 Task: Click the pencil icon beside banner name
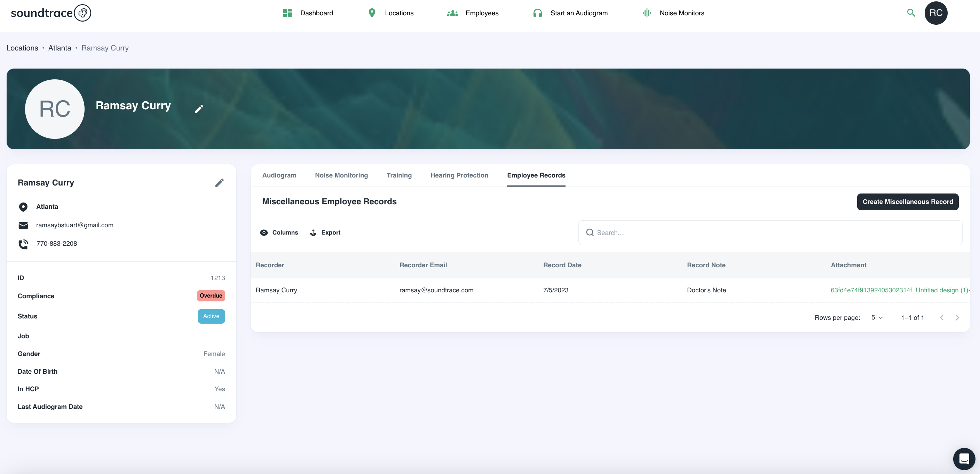(x=199, y=109)
